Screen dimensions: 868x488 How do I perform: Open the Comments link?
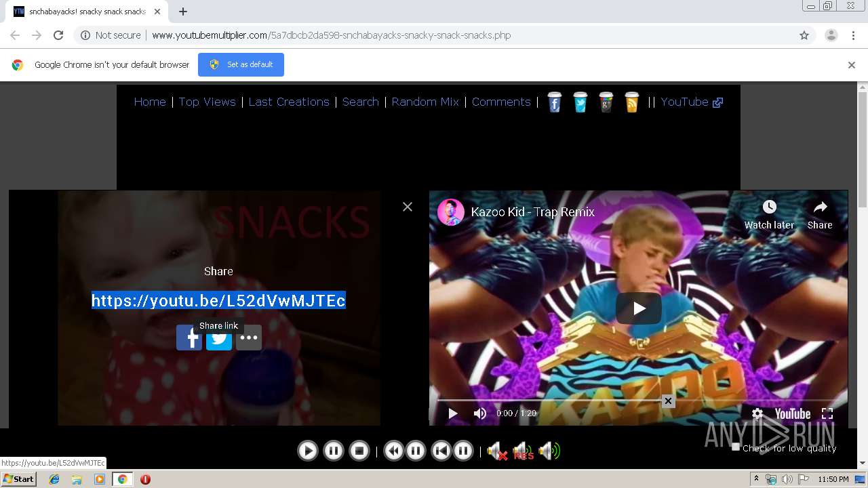pyautogui.click(x=501, y=102)
